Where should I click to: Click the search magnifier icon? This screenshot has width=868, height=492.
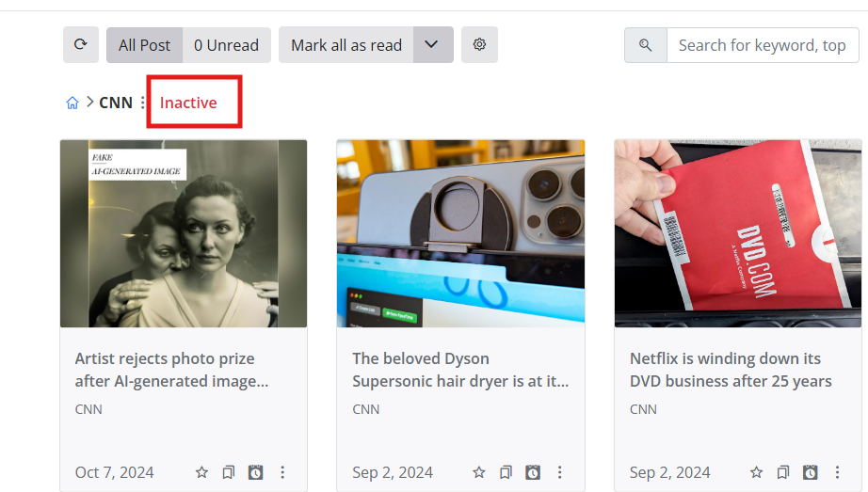pos(646,45)
